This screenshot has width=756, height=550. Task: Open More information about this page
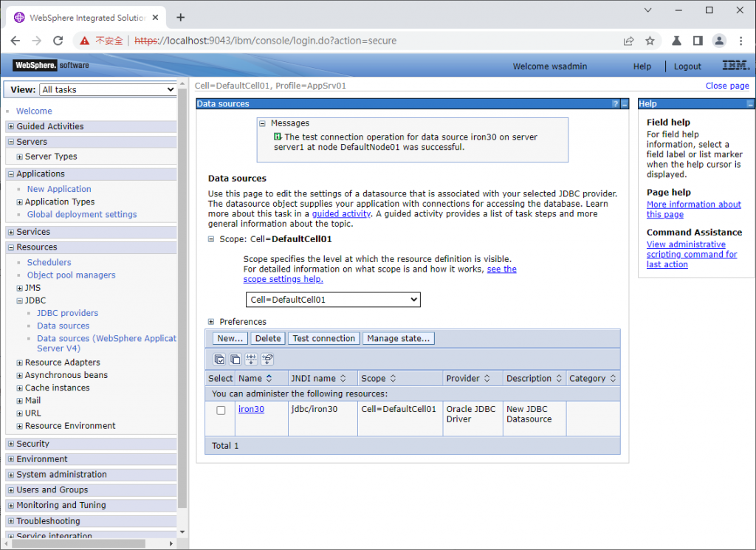(693, 209)
